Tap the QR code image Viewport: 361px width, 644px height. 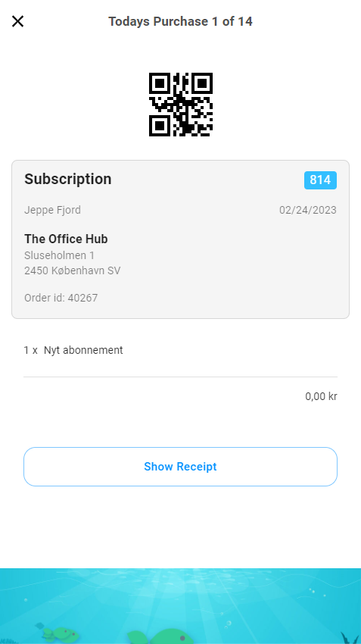pos(180,105)
